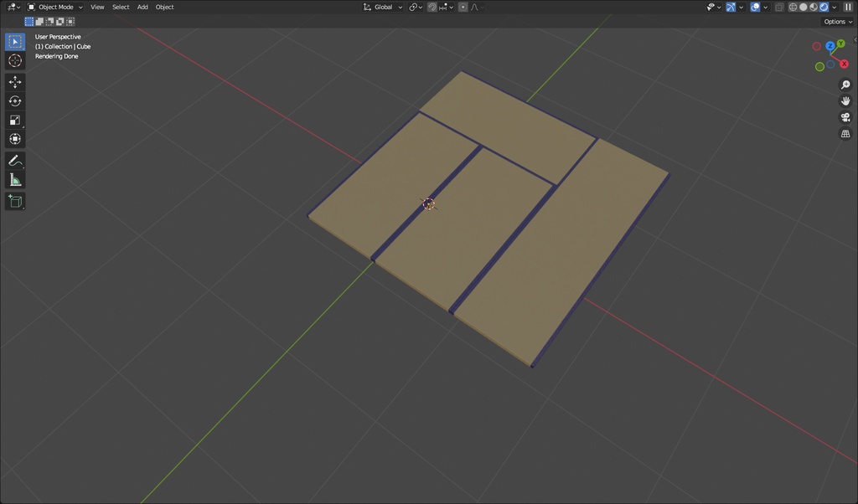Activate the Add Cube tool
The width and height of the screenshot is (858, 504).
(x=15, y=201)
